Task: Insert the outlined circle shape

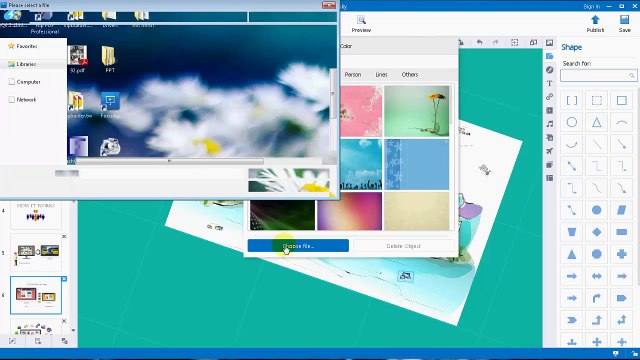Action: pos(572,122)
